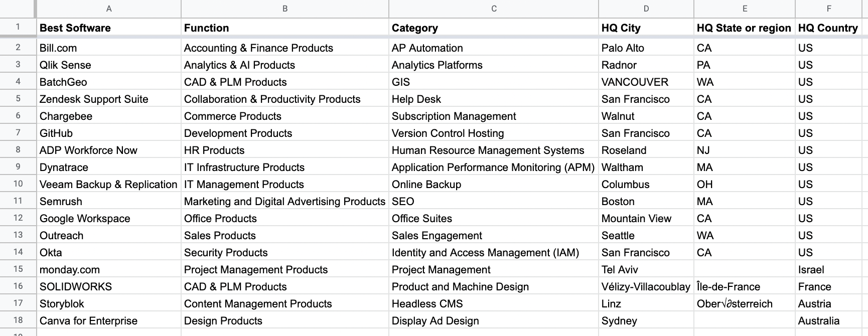868x336 pixels.
Task: Select the Headless CMS cell
Action: (494, 303)
